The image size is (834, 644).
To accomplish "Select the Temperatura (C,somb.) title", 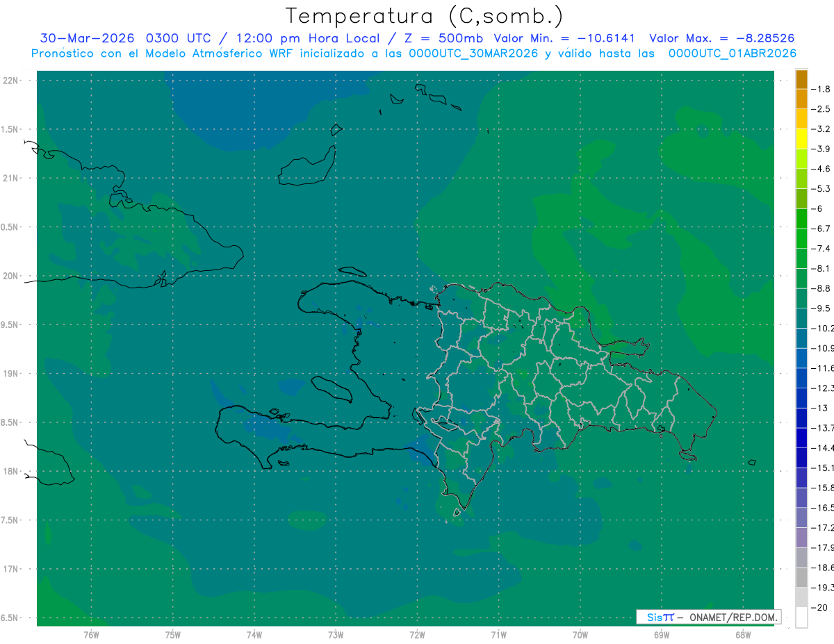I will (x=425, y=15).
